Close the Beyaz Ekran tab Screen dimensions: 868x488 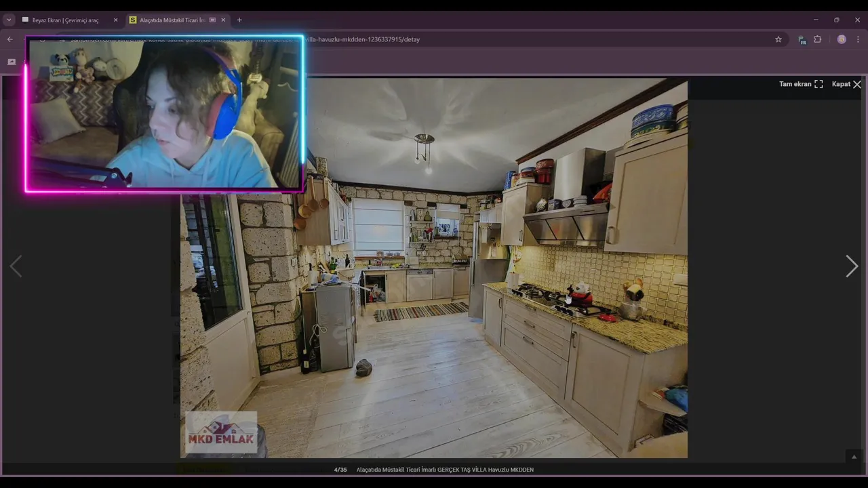115,20
